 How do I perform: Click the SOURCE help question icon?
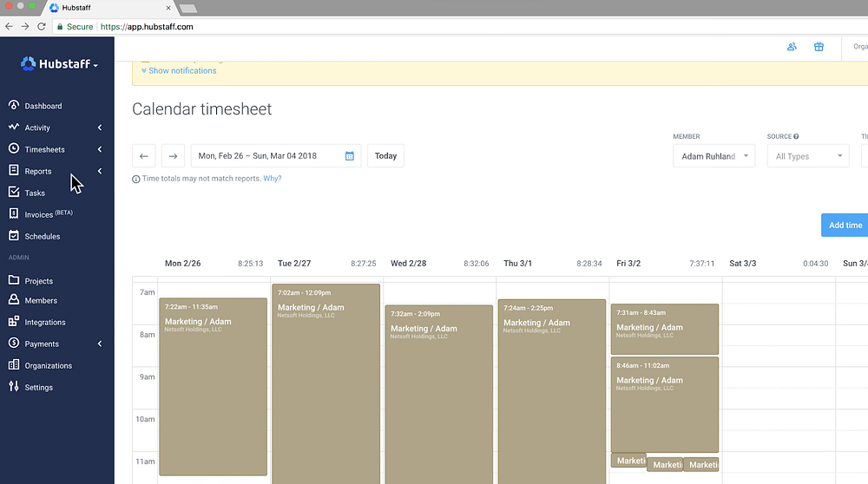pos(796,136)
